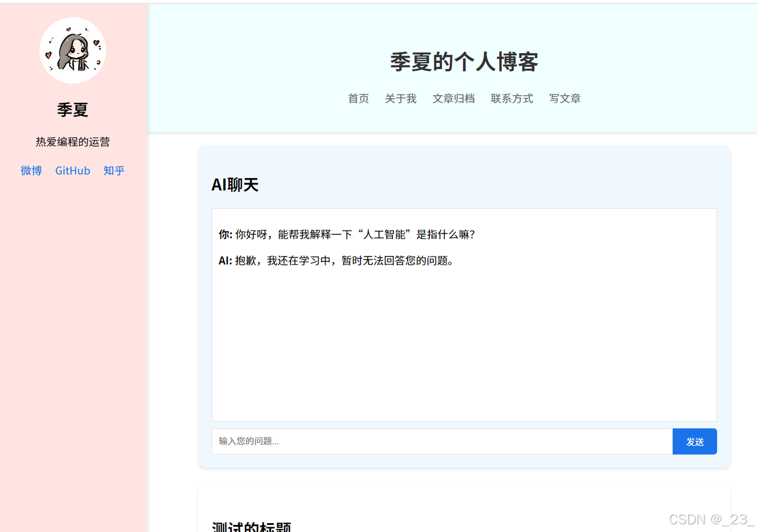The image size is (757, 532).
Task: Click the blog header title 季夏的个人博客
Action: point(464,61)
